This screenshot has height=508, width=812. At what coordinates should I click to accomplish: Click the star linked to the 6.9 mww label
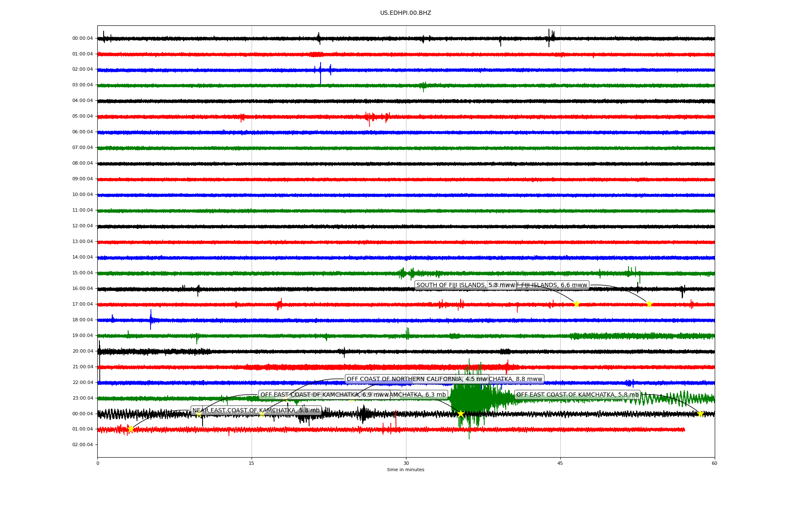pos(199,414)
